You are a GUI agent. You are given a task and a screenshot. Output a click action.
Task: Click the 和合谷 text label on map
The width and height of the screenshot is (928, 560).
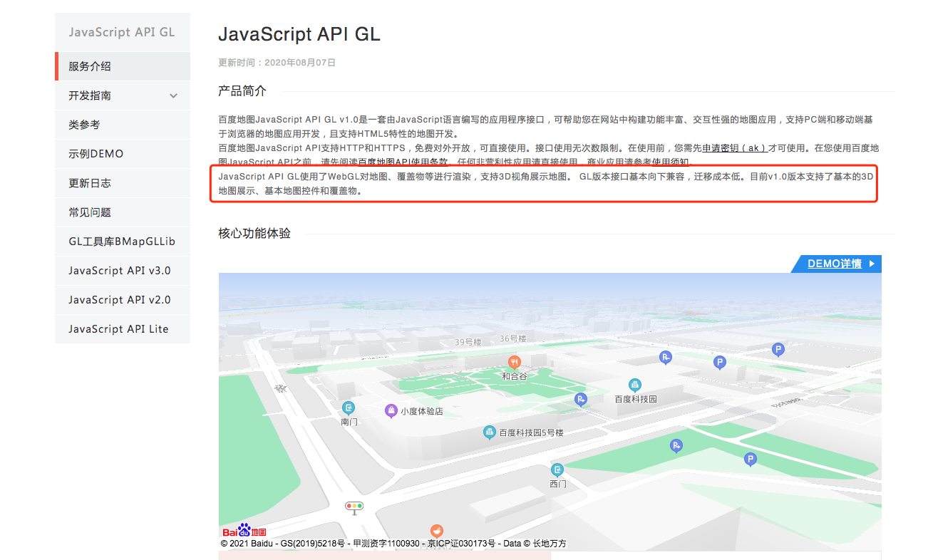(514, 376)
